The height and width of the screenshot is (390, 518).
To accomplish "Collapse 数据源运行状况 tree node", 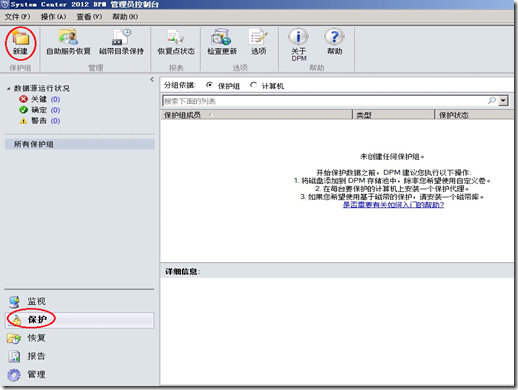I will pos(8,89).
